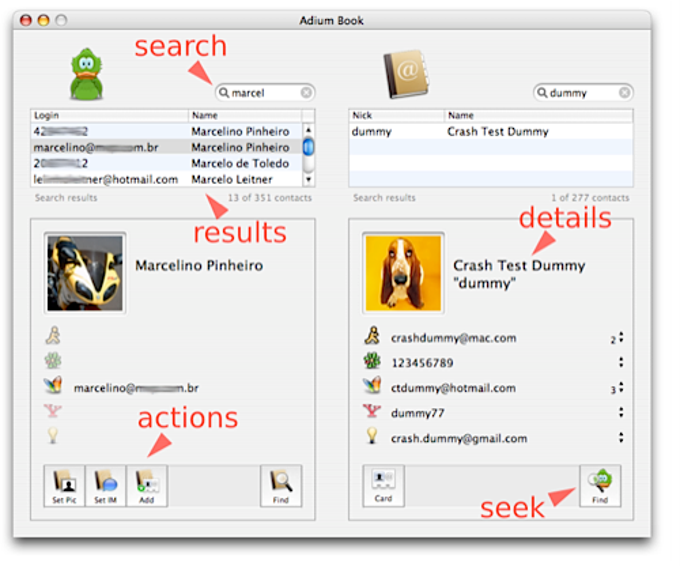Close the Adium Book window
The image size is (680, 566).
(26, 20)
